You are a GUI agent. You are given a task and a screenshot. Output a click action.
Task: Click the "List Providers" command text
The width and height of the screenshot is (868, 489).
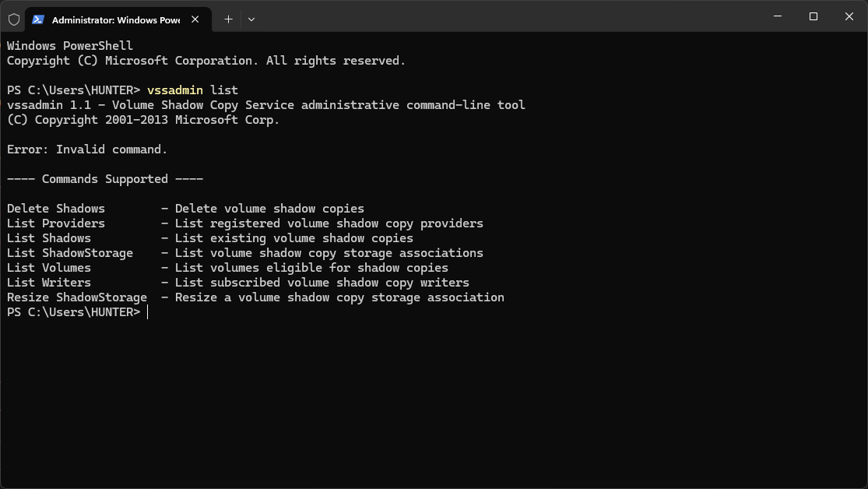point(56,223)
